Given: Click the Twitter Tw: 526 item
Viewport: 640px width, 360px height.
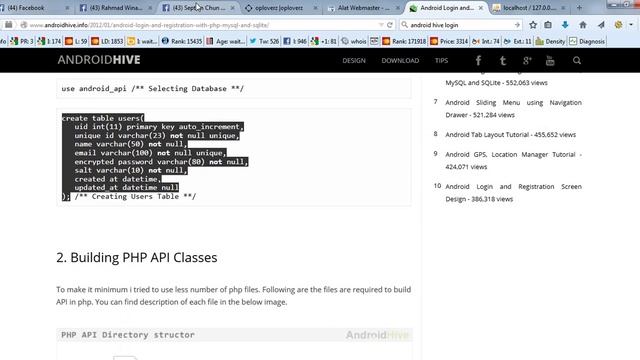Looking at the screenshot, I should [264, 41].
